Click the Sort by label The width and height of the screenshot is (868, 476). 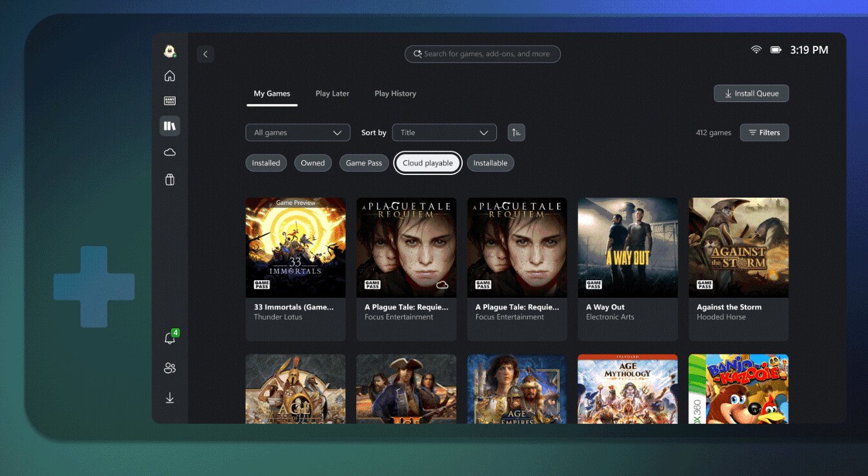click(x=374, y=132)
